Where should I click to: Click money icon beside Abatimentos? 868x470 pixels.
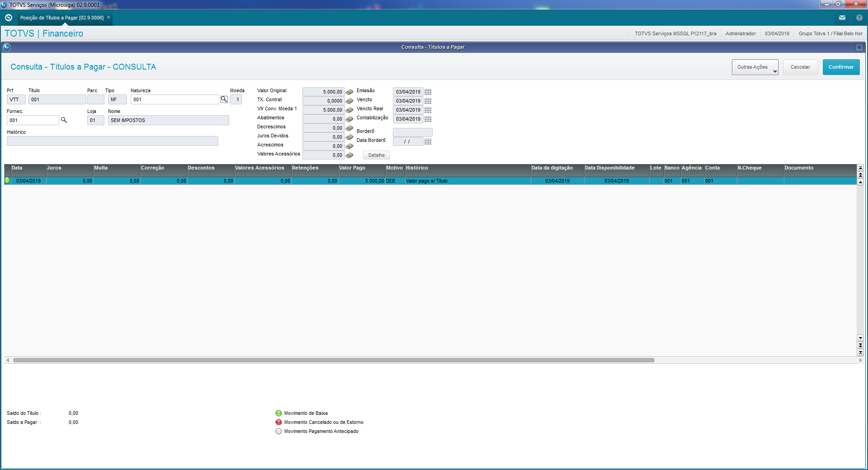click(x=349, y=119)
